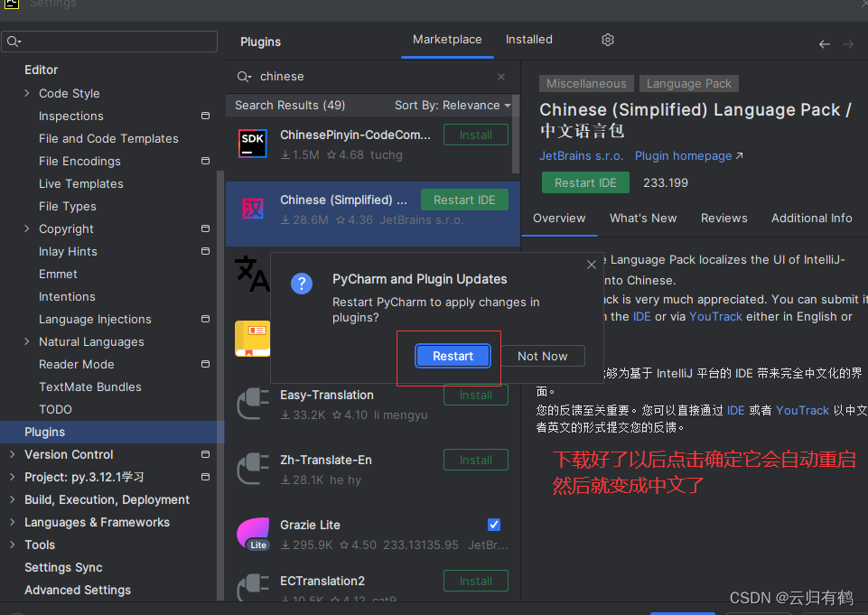Open the plugins settings gear icon

[607, 40]
